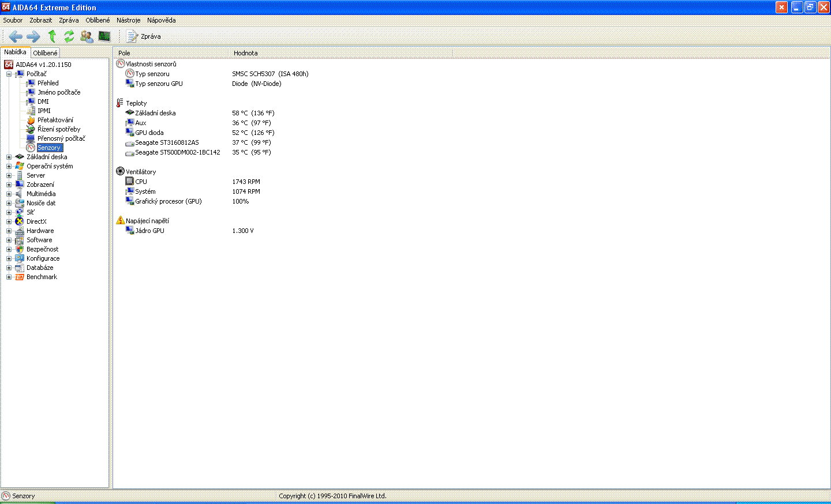
Task: Expand the Databáze tree node
Action: pyautogui.click(x=9, y=268)
